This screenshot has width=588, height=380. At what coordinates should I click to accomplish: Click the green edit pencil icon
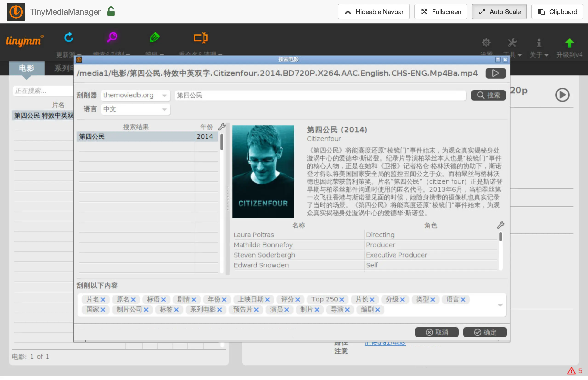point(155,37)
